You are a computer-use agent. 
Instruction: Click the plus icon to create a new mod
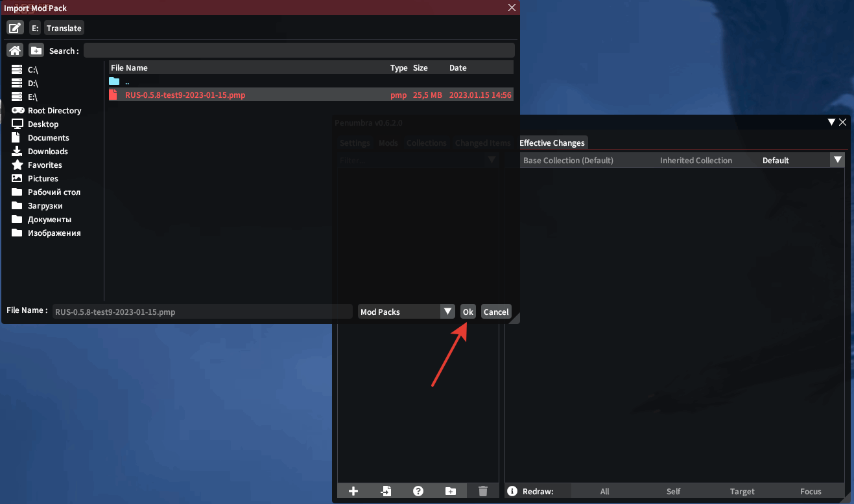(x=353, y=491)
